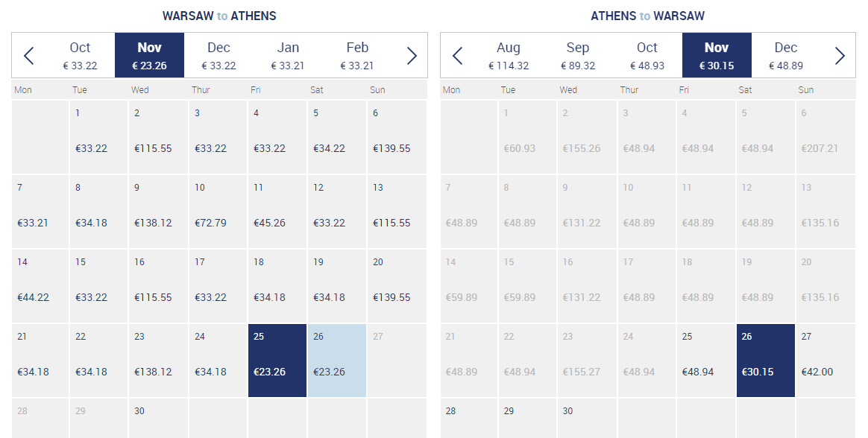Choose return November 25 at €48.94
The image size is (868, 438).
pos(706,361)
